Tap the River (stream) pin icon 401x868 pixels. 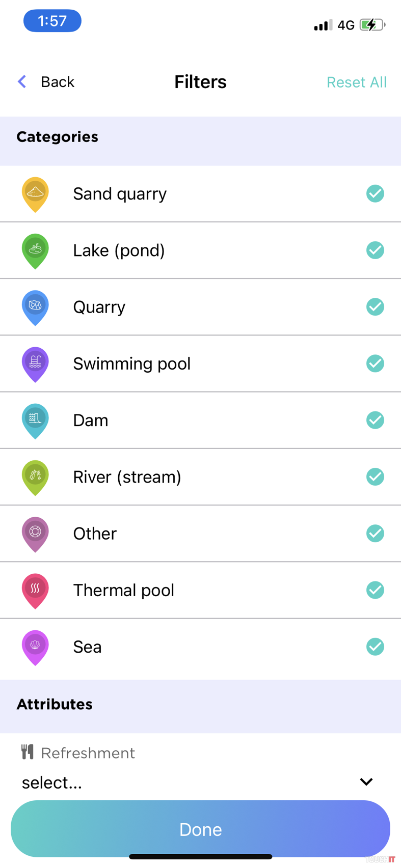click(35, 477)
